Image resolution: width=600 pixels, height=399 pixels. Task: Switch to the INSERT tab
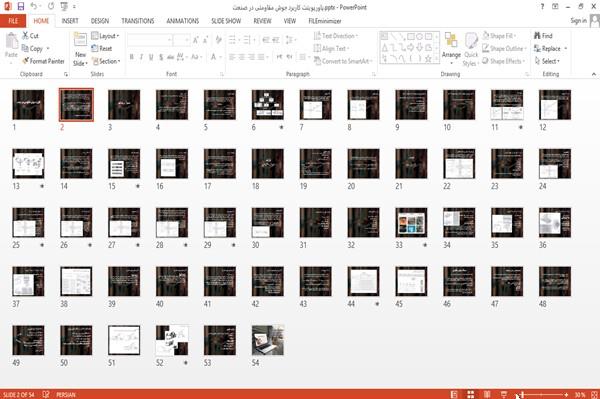(x=70, y=21)
